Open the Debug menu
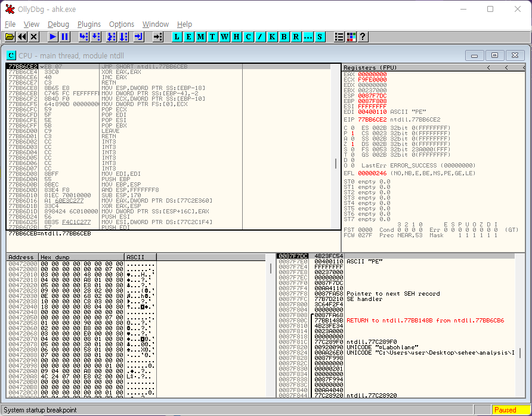The height and width of the screenshot is (416, 532). pyautogui.click(x=58, y=24)
